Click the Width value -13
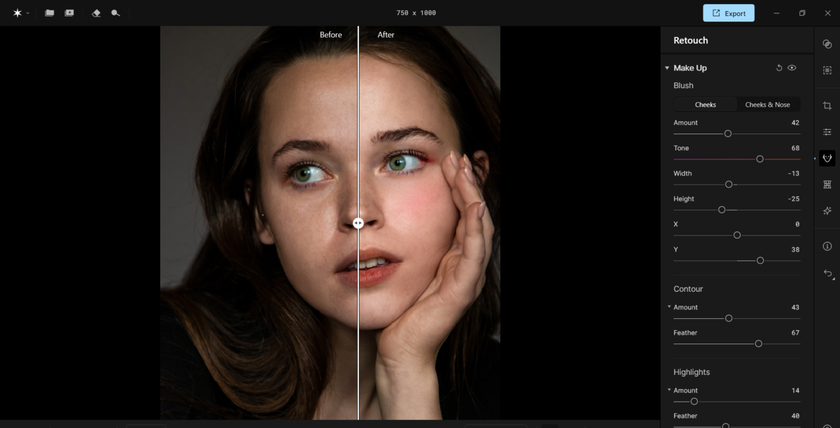 click(793, 174)
